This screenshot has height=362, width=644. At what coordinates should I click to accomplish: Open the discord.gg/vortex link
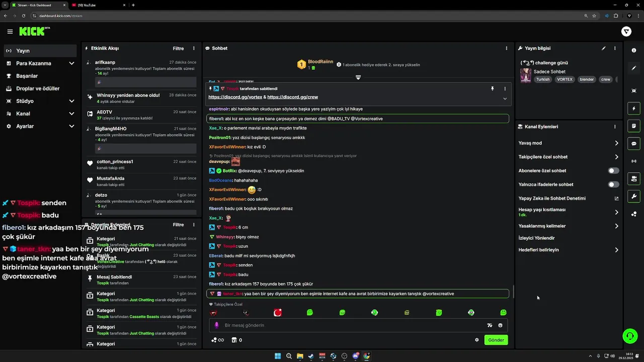235,97
